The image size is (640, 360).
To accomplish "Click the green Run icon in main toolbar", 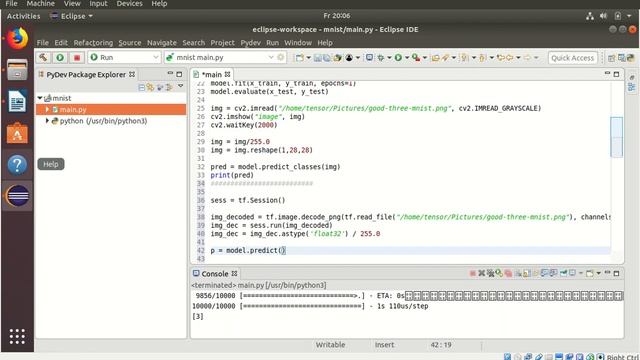I will pos(398,58).
